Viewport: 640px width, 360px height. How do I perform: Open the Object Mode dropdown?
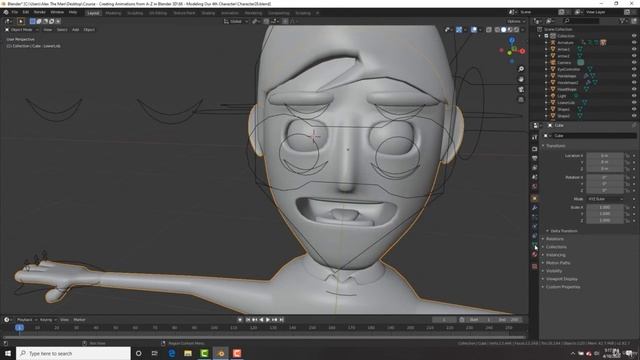point(22,30)
